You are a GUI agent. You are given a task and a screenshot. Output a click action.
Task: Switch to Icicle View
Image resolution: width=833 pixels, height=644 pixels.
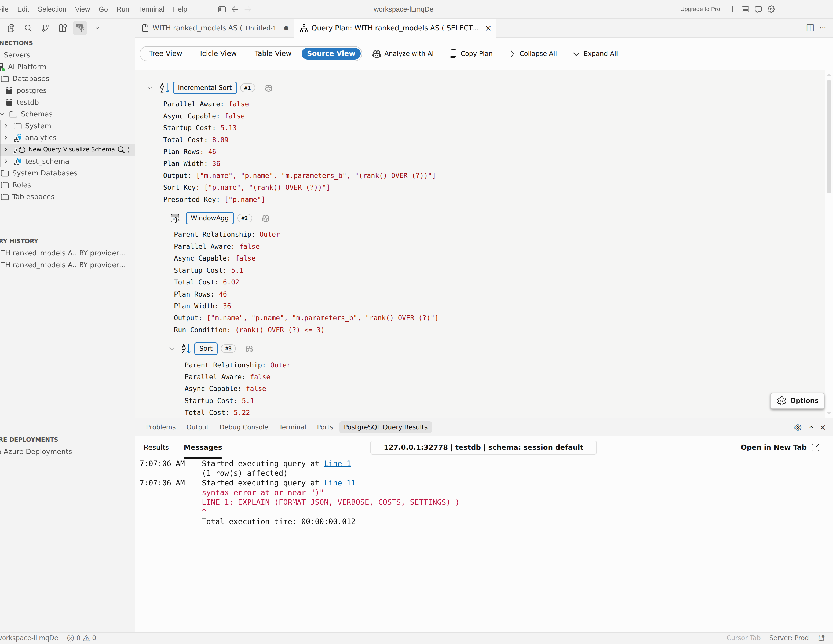[218, 53]
